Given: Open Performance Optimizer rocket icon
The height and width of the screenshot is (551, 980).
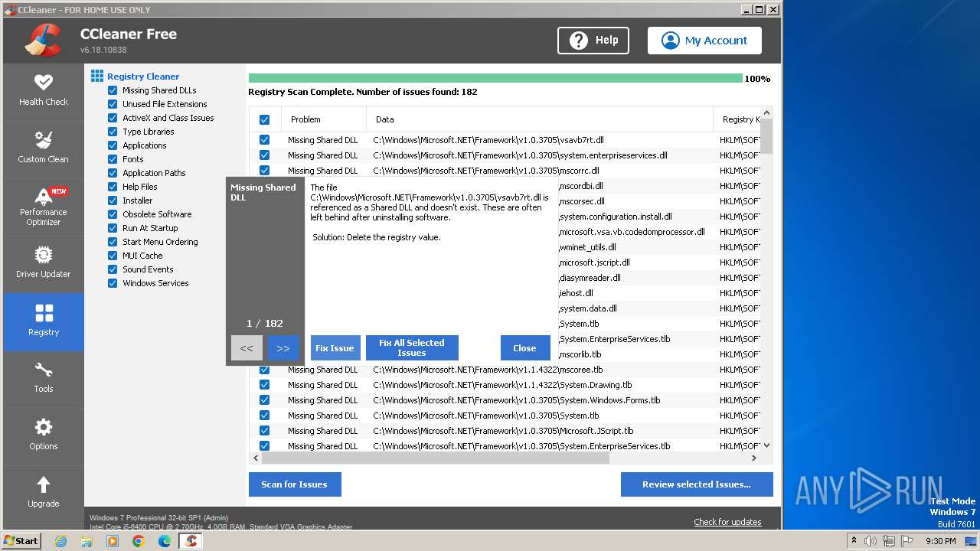Looking at the screenshot, I should [x=44, y=196].
